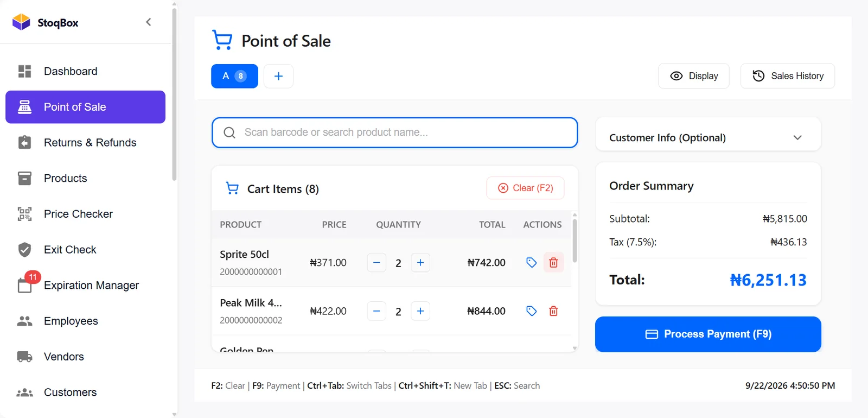The height and width of the screenshot is (418, 868).
Task: Clear the cart with Clear (F2)
Action: (525, 188)
